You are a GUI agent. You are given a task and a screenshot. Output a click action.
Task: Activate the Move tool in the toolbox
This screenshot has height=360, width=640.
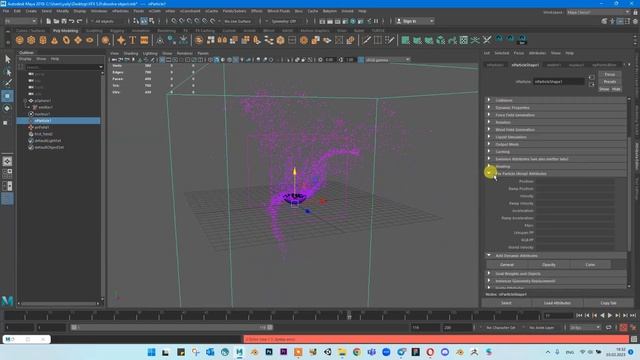pyautogui.click(x=7, y=96)
